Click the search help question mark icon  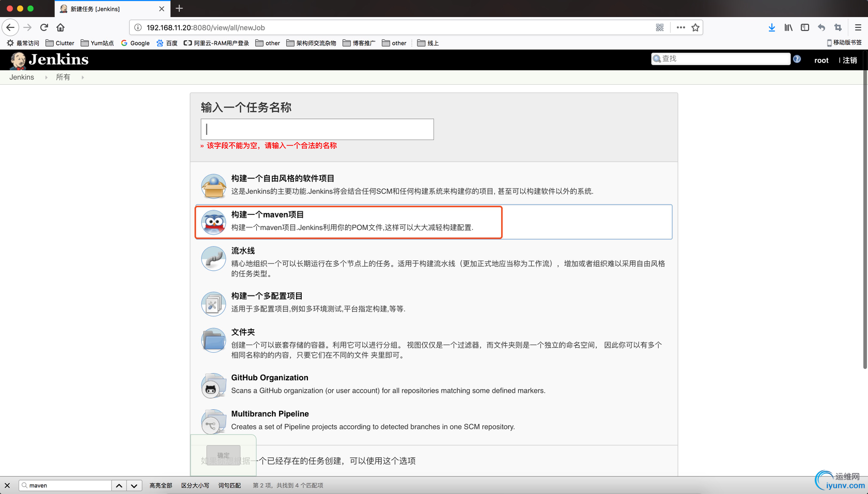pyautogui.click(x=797, y=59)
